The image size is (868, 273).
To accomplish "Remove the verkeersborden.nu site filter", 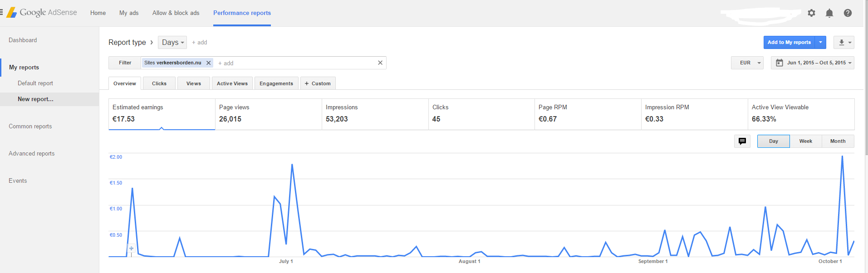I will (x=209, y=63).
